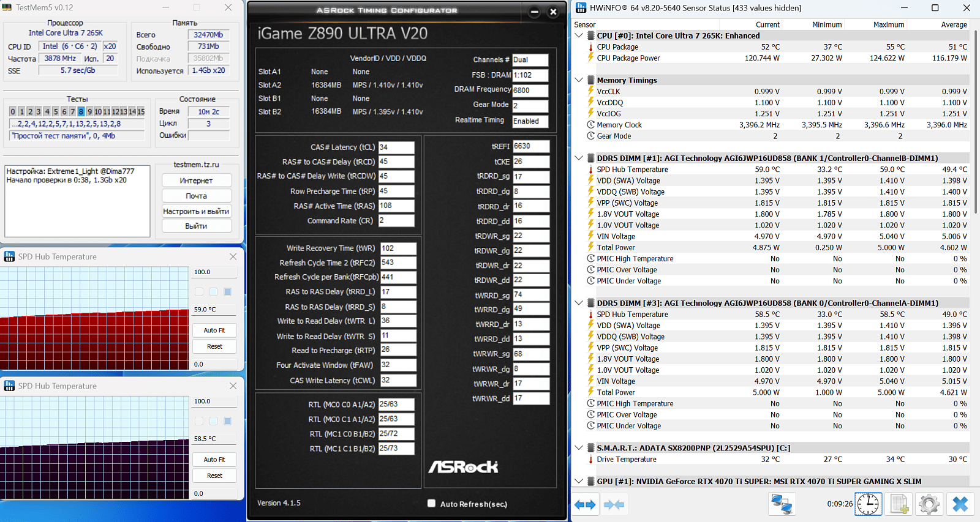Click HWiNFO clock reset-timer icon
980x522 pixels.
tap(868, 504)
